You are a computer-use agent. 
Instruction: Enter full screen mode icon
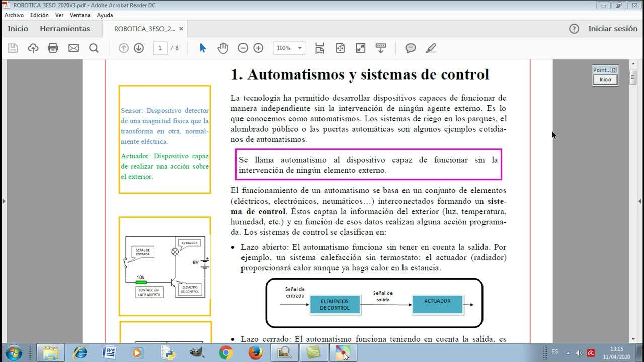tap(360, 48)
